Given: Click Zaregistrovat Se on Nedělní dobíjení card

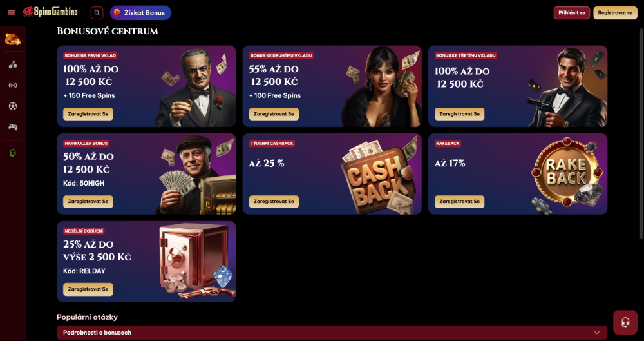Looking at the screenshot, I should pos(88,289).
